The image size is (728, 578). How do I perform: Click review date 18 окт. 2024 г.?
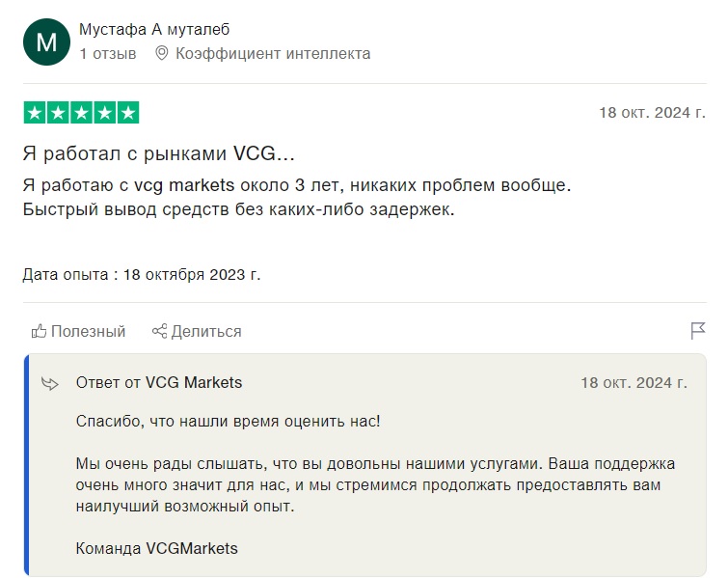(653, 113)
